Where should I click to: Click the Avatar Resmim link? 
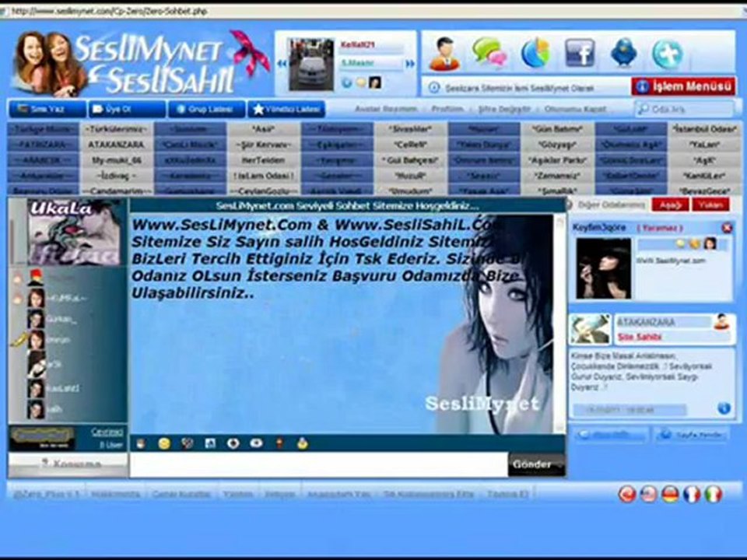pos(386,109)
